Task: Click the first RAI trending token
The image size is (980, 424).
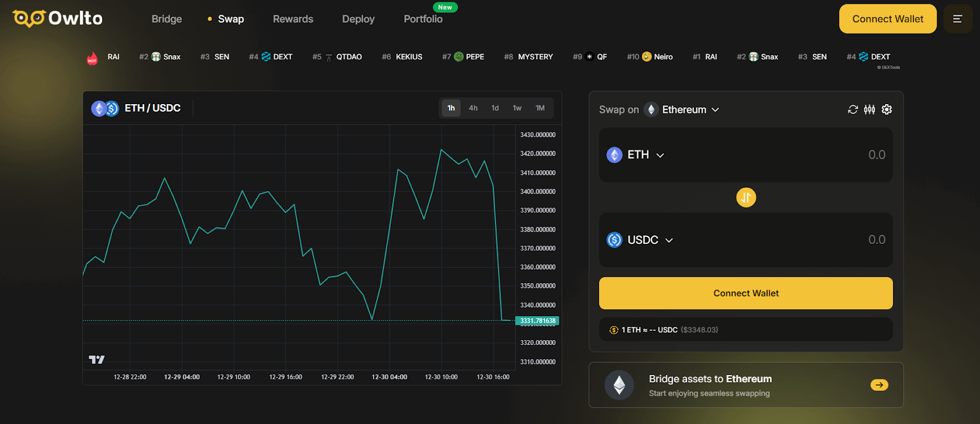Action: tap(113, 57)
